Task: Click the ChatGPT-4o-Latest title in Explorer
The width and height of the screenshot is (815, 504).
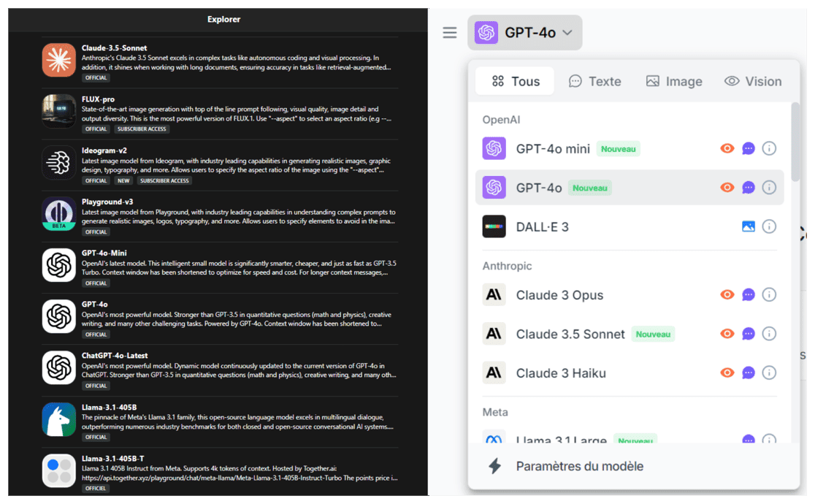Action: coord(115,356)
